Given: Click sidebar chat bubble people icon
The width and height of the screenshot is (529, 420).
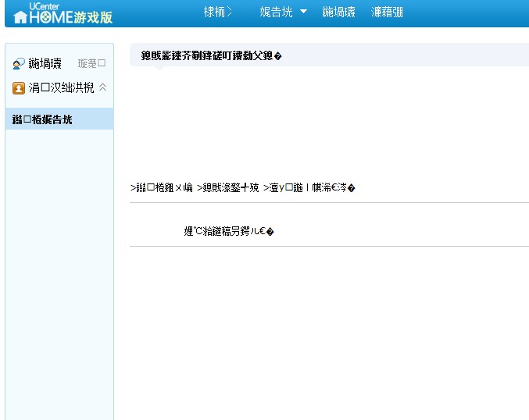Looking at the screenshot, I should pyautogui.click(x=19, y=63).
